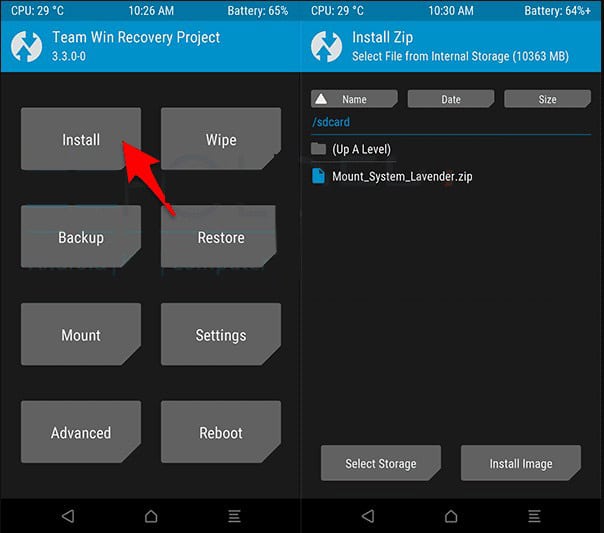Image resolution: width=604 pixels, height=533 pixels.
Task: Tap the Select Storage button
Action: (381, 463)
